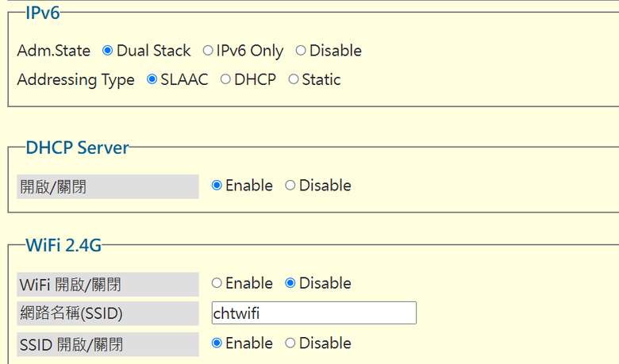
Task: Enable SSID broadcast option
Action: tap(217, 343)
